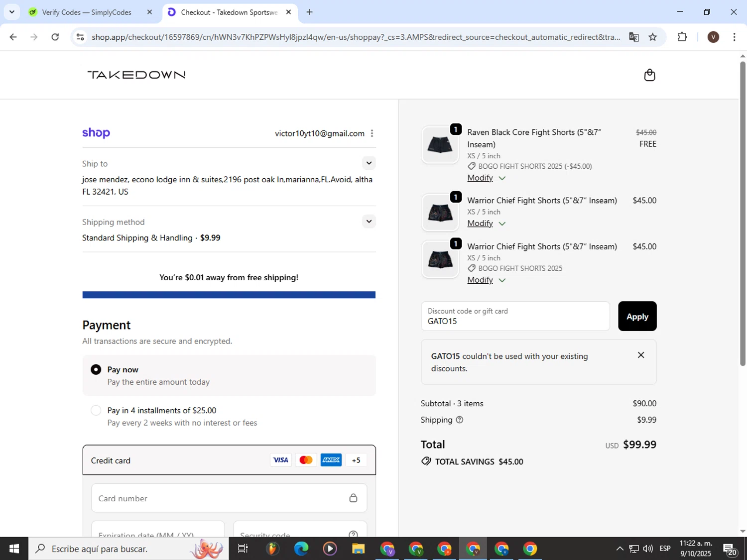Reload the checkout page
The image size is (747, 560).
(55, 37)
